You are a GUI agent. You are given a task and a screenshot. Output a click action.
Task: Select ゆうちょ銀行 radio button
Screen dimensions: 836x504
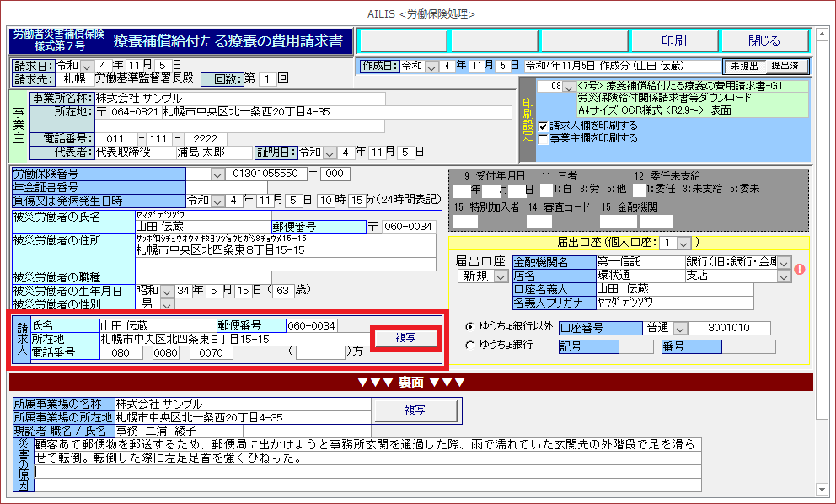469,345
